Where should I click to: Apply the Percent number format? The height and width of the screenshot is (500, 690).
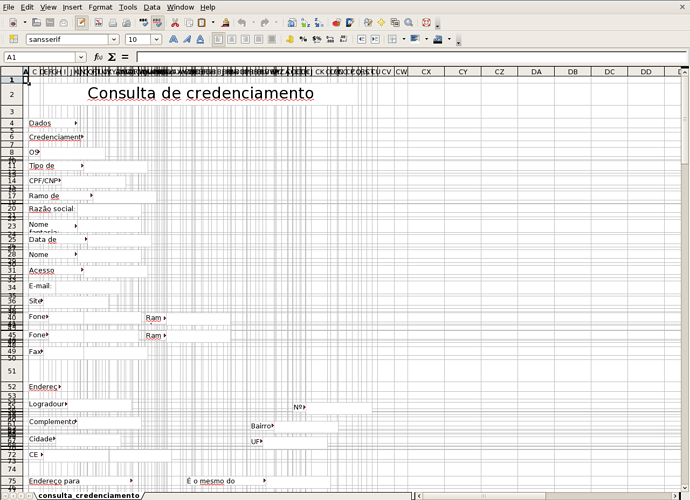303,39
